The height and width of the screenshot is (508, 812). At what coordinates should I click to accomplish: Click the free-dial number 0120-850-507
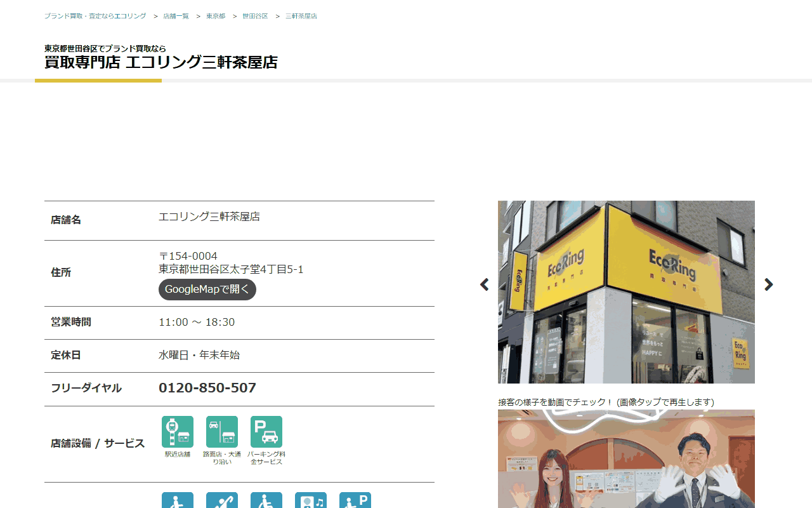(x=207, y=388)
